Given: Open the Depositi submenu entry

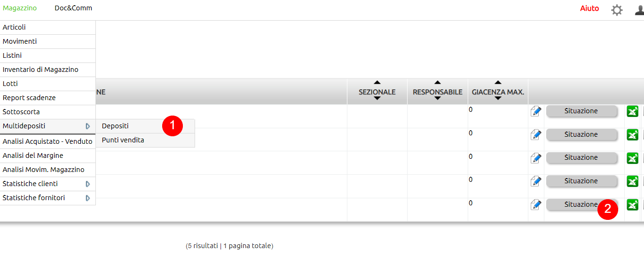Looking at the screenshot, I should pyautogui.click(x=115, y=126).
